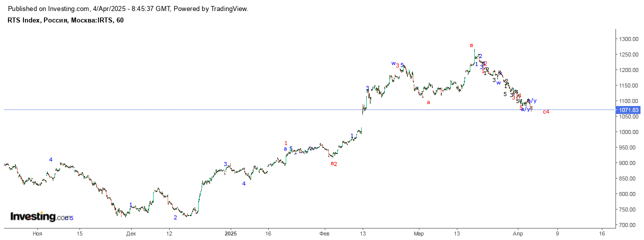Click the 700.00 price axis label
This screenshot has width=644, height=240.
(629, 225)
